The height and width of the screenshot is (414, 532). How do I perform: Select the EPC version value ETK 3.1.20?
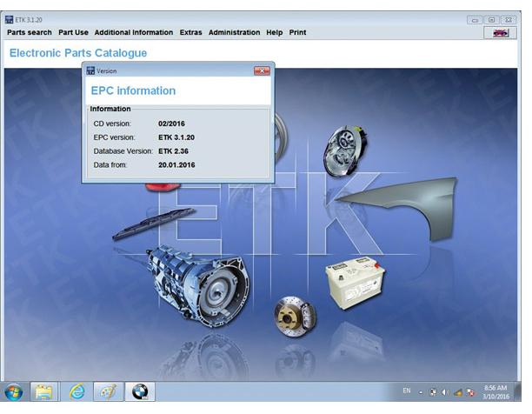[176, 137]
